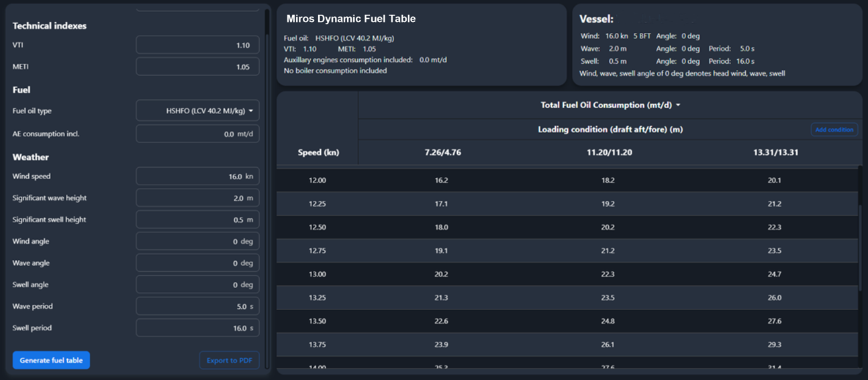
Task: Update the Swell period input field
Action: [197, 328]
